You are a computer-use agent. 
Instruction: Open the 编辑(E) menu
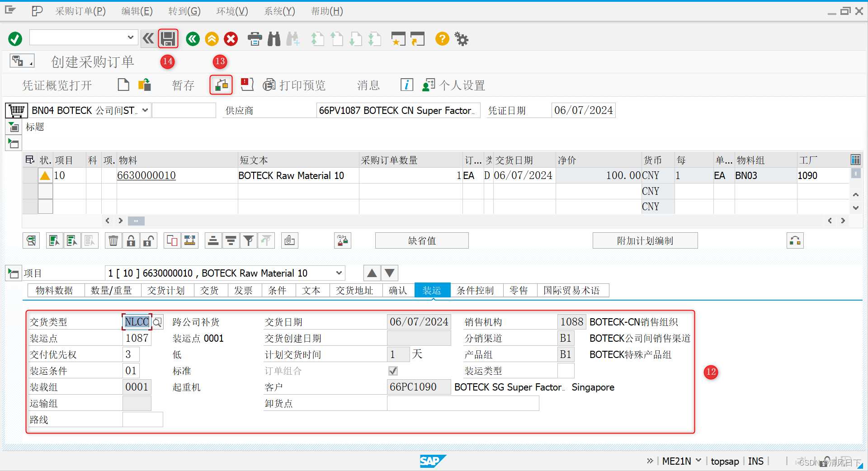tap(137, 11)
